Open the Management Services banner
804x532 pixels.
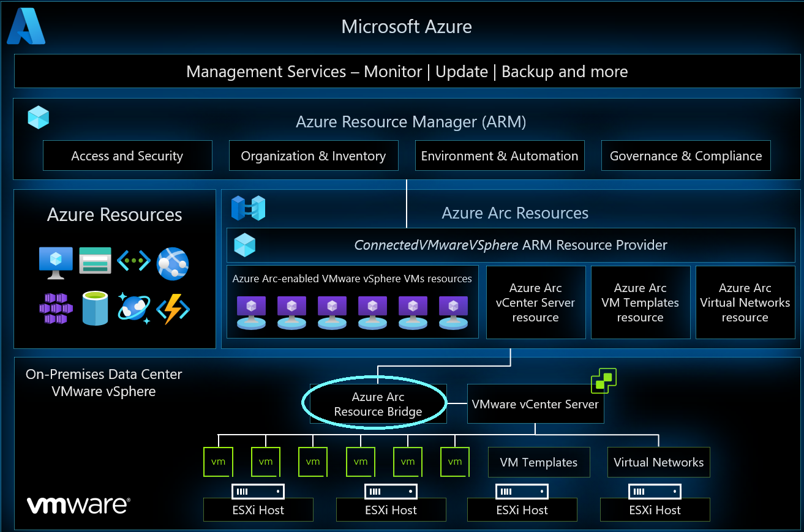[407, 72]
